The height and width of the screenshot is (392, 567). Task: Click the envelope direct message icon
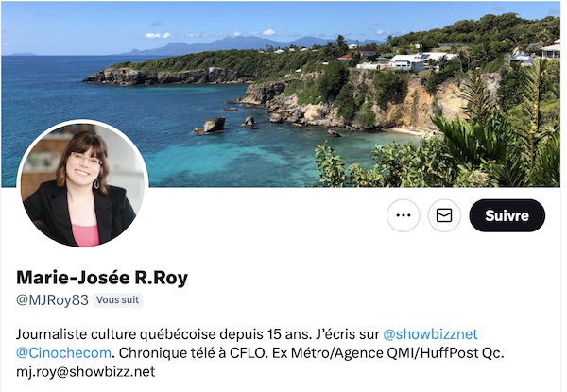(x=444, y=215)
